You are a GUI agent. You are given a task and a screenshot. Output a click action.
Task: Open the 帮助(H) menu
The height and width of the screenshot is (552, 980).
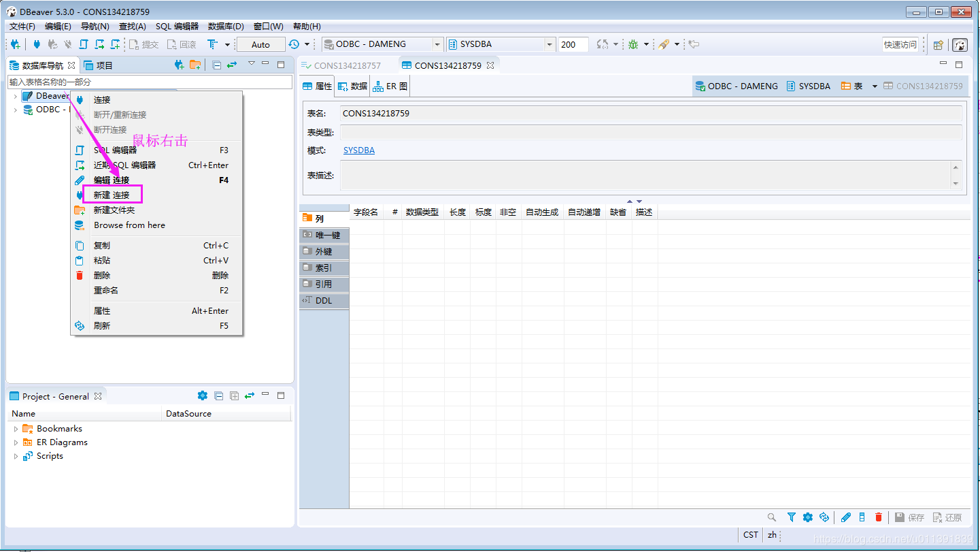pyautogui.click(x=307, y=27)
